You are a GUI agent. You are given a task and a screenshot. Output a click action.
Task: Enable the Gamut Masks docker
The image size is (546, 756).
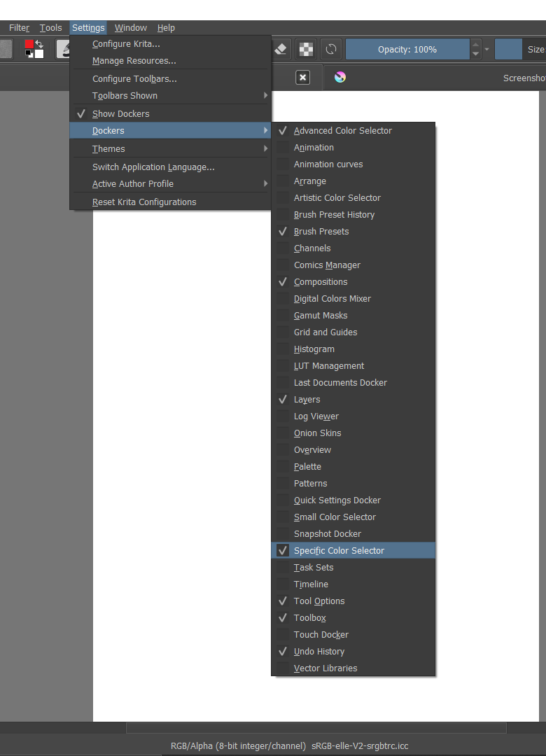click(353, 315)
